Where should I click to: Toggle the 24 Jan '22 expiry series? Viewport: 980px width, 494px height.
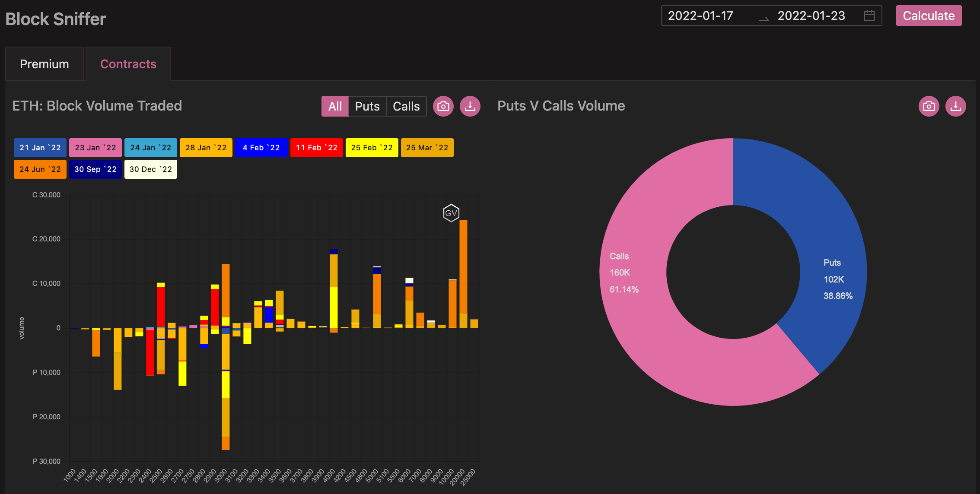tap(151, 148)
